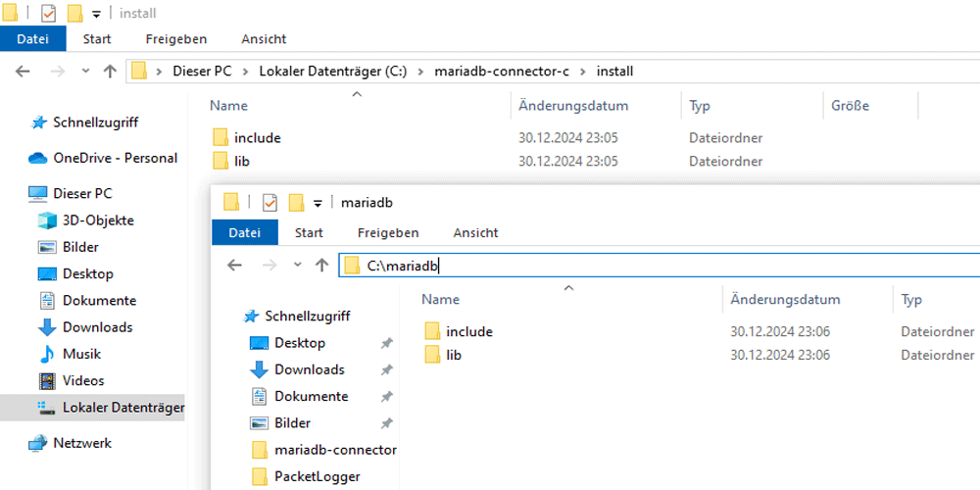Image resolution: width=980 pixels, height=490 pixels.
Task: Open the quick access toolbar dropdown in the install title bar
Action: 97,14
